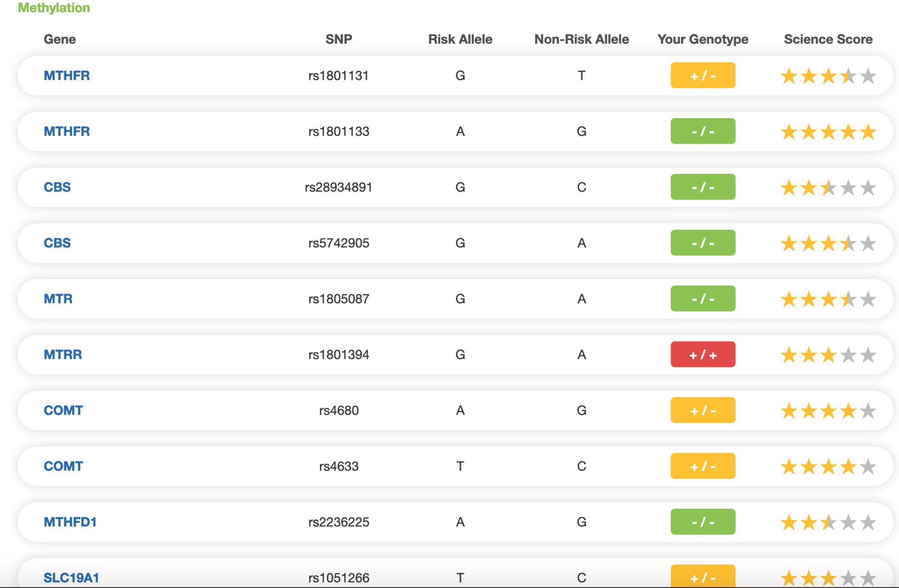Open the CBS gene link for rs28934891
The height and width of the screenshot is (588, 899).
click(x=57, y=187)
